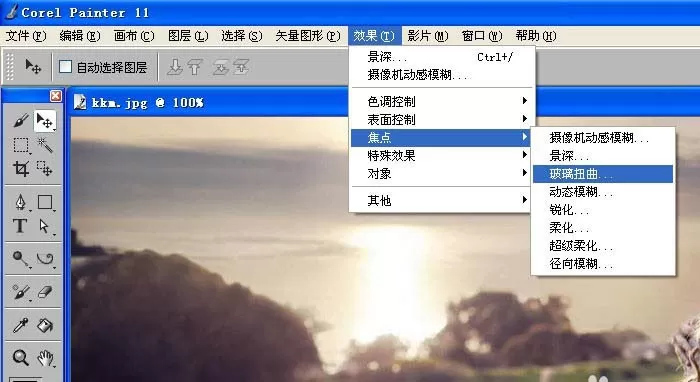
Task: Open the 画布(C) menu
Action: [134, 36]
